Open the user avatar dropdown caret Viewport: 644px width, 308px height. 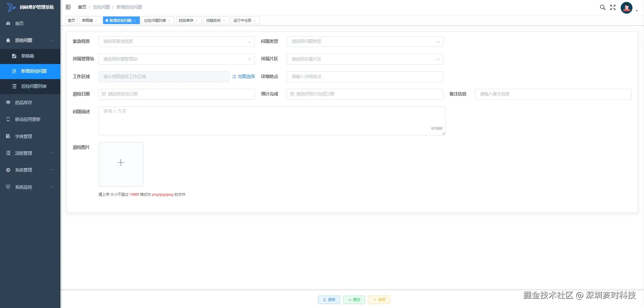[x=637, y=11]
